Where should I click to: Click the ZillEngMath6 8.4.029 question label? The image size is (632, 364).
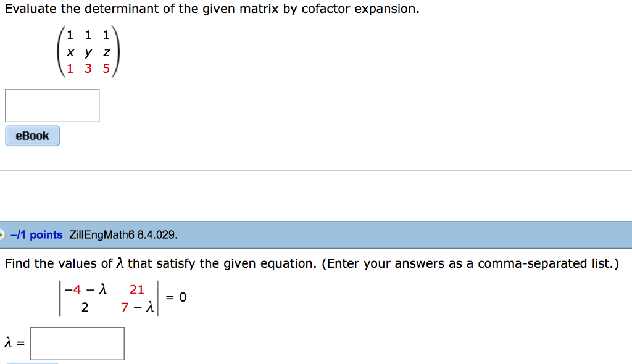123,234
